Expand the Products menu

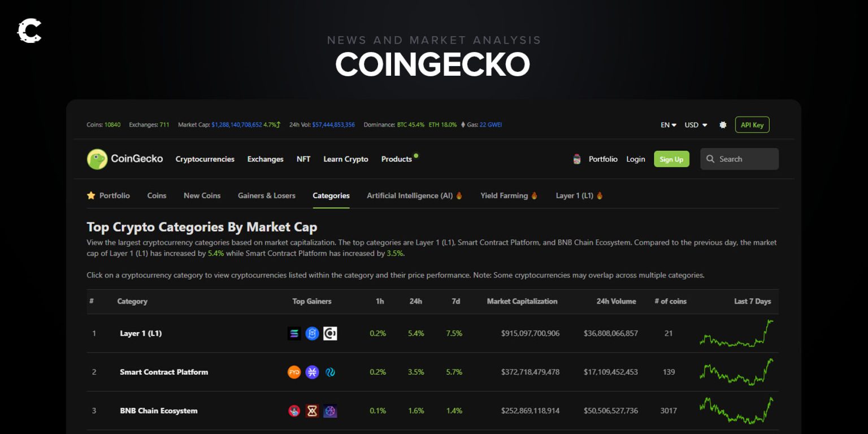click(x=397, y=159)
